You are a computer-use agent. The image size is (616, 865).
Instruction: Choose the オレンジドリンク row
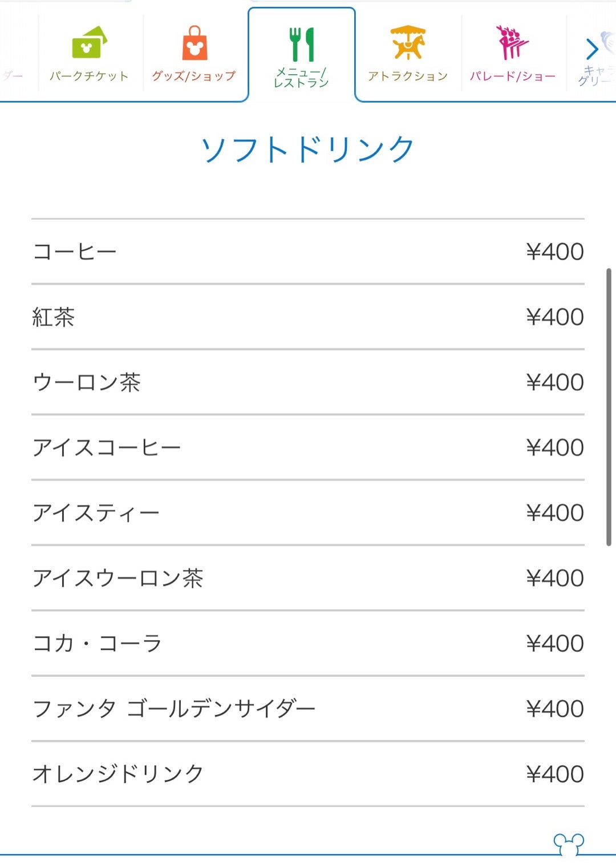pos(308,774)
